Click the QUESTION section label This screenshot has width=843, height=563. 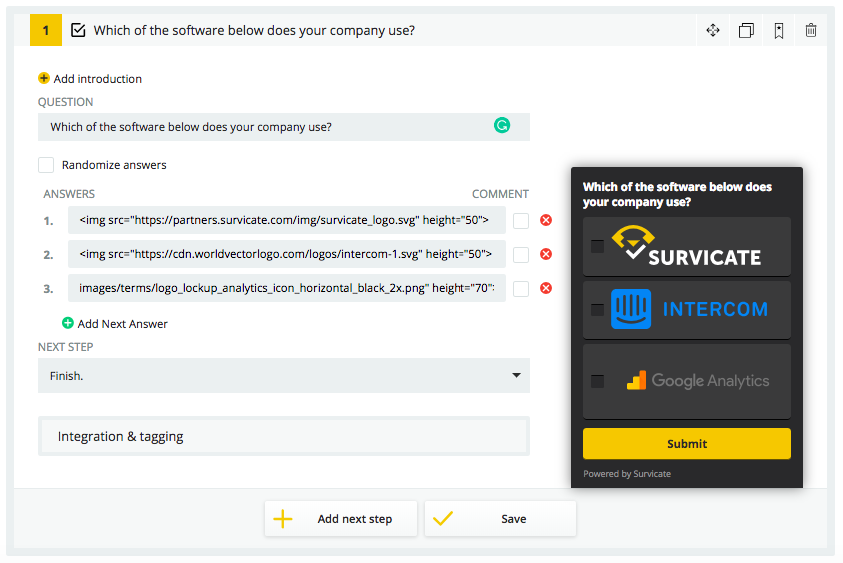(66, 102)
